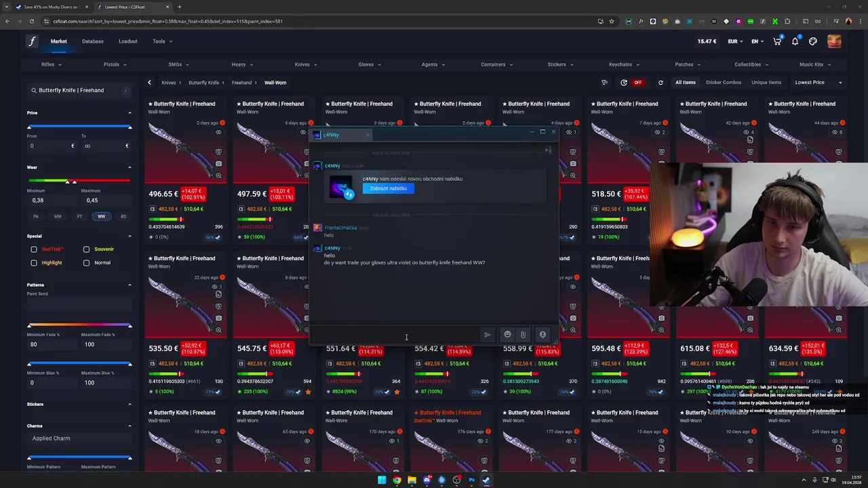Screen dimensions: 868x488
Task: Switch to the Market tab
Action: (x=58, y=41)
